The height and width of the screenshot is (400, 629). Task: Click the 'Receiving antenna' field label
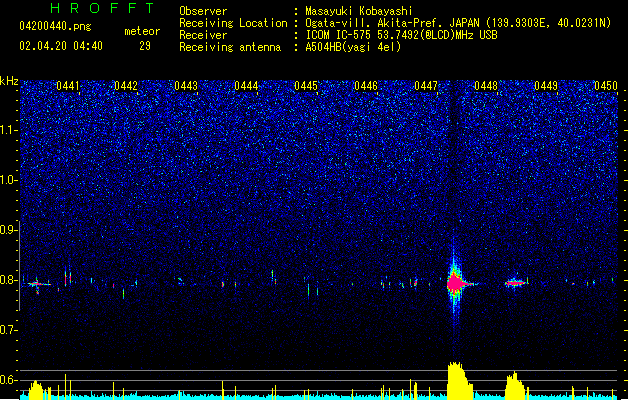point(230,47)
